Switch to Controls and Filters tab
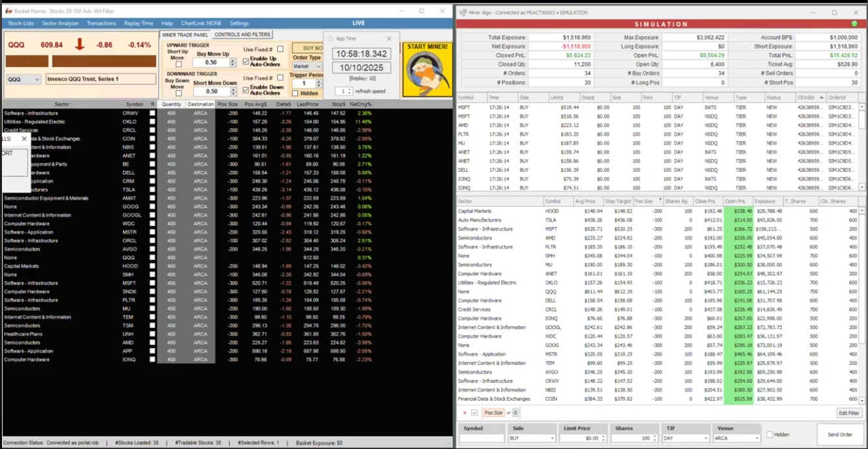The height and width of the screenshot is (449, 868). 242,34
